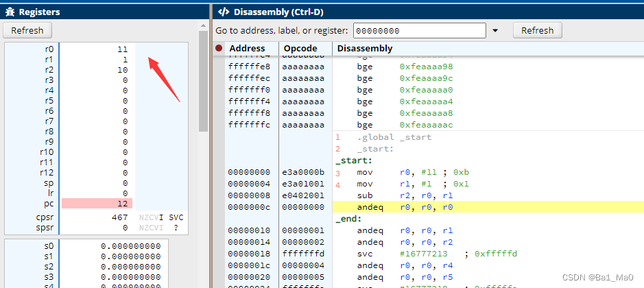Click the address input field showing 00000000
Screen dimensions: 644x288
(419, 31)
